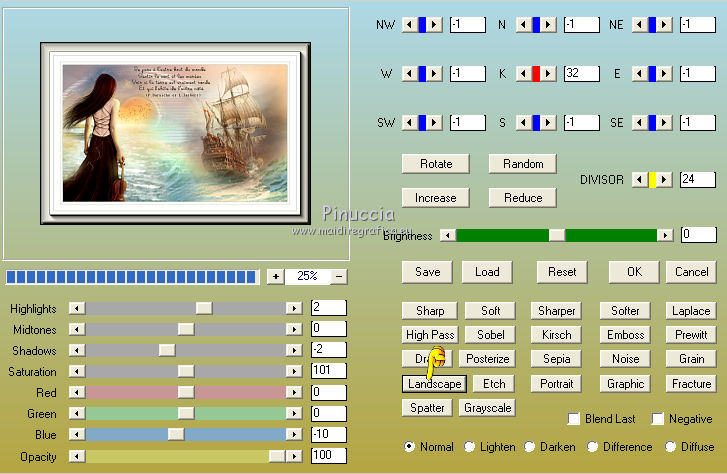Click the K value input field
The height and width of the screenshot is (474, 727).
582,73
